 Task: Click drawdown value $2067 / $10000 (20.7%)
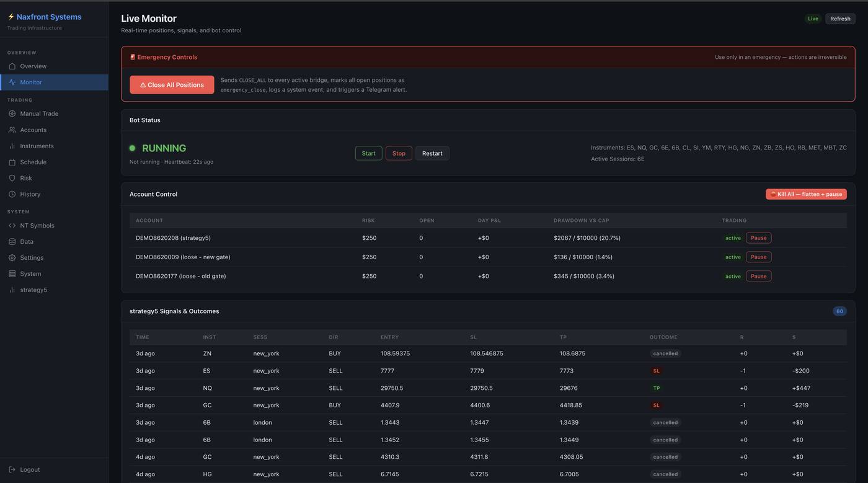pos(587,238)
